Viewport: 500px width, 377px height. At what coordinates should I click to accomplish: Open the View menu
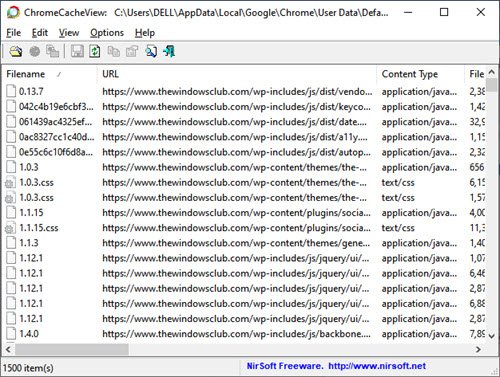click(69, 33)
